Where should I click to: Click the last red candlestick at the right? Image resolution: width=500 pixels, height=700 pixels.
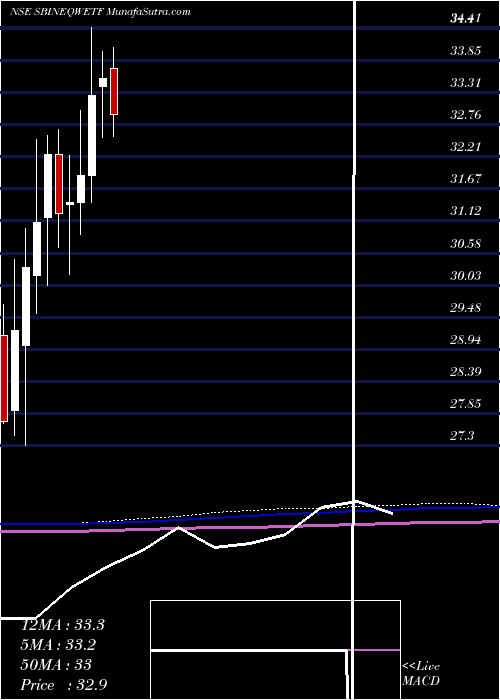coord(114,92)
